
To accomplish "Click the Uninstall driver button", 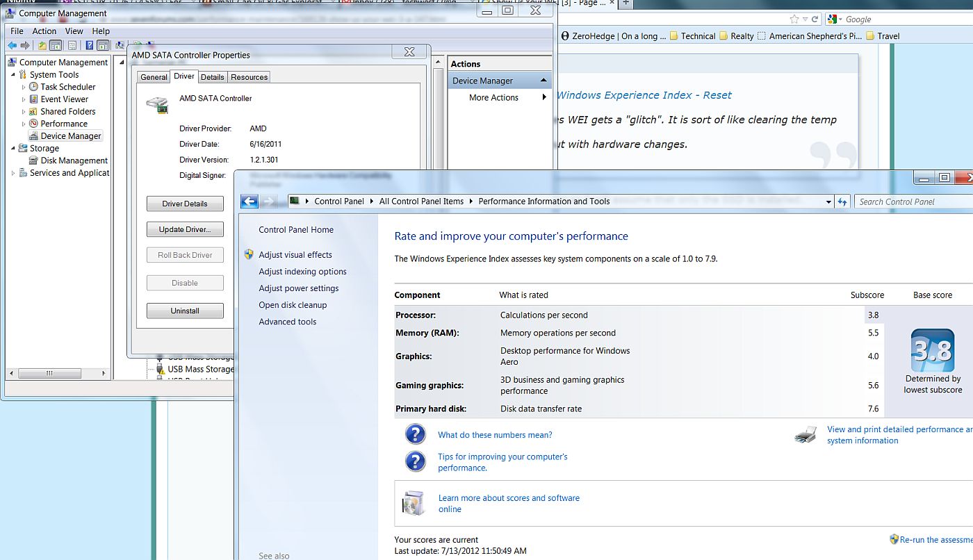I will pyautogui.click(x=185, y=311).
